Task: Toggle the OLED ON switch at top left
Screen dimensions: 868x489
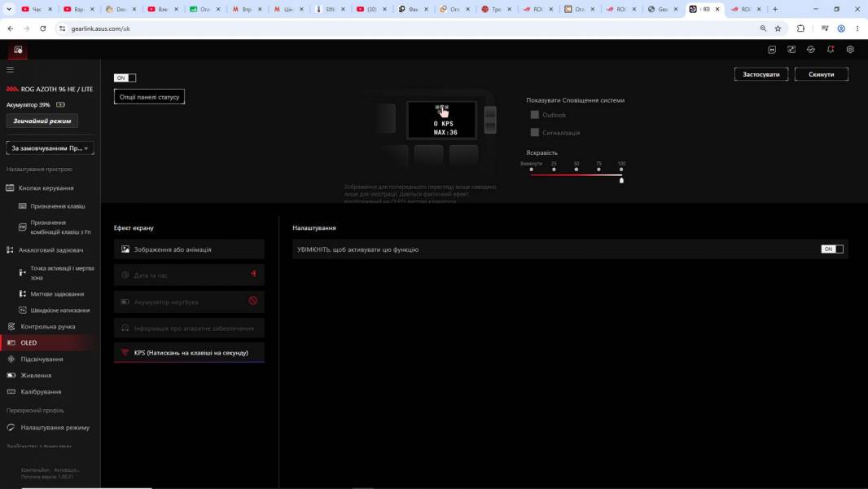Action: pos(125,77)
